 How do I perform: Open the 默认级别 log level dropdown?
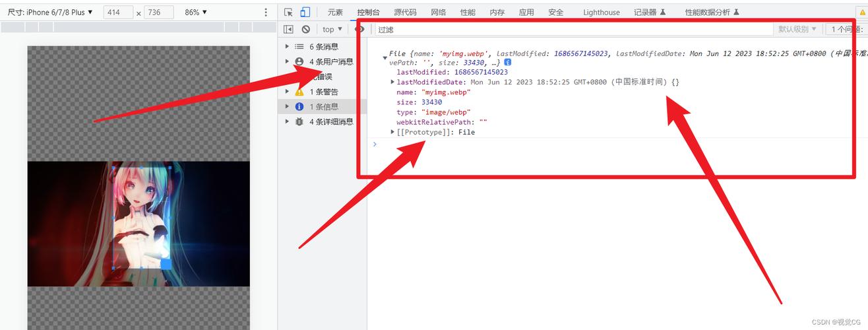[797, 29]
